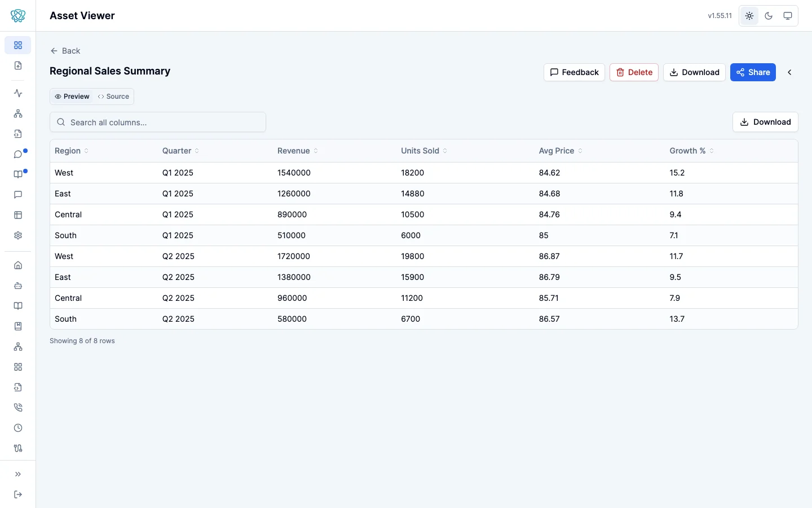Open the cable plug sidebar icon
This screenshot has width=812, height=508.
point(18,448)
